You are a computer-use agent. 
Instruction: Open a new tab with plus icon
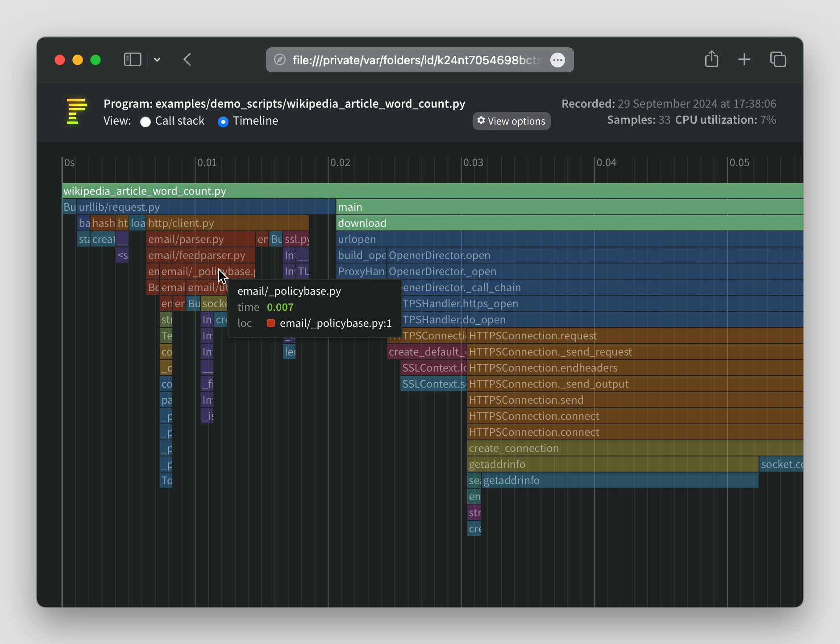[744, 59]
